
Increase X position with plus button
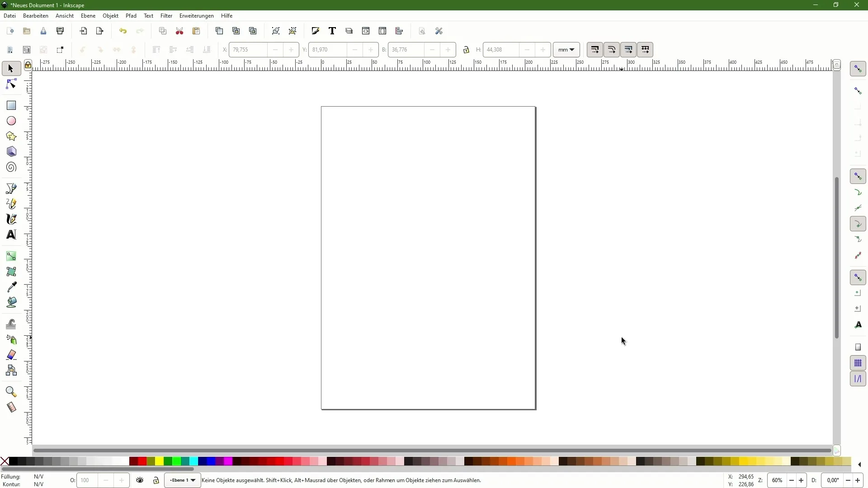pos(291,50)
